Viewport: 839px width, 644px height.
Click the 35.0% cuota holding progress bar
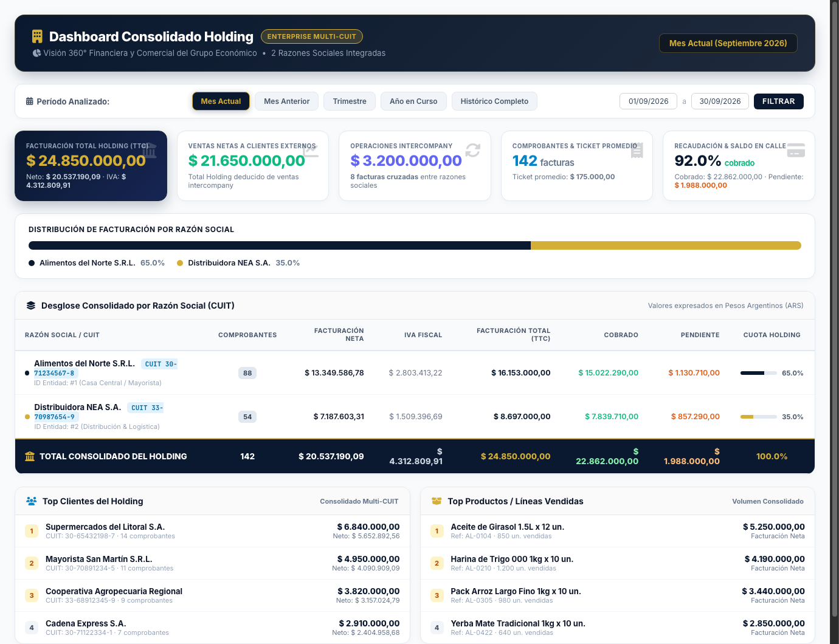(x=759, y=417)
